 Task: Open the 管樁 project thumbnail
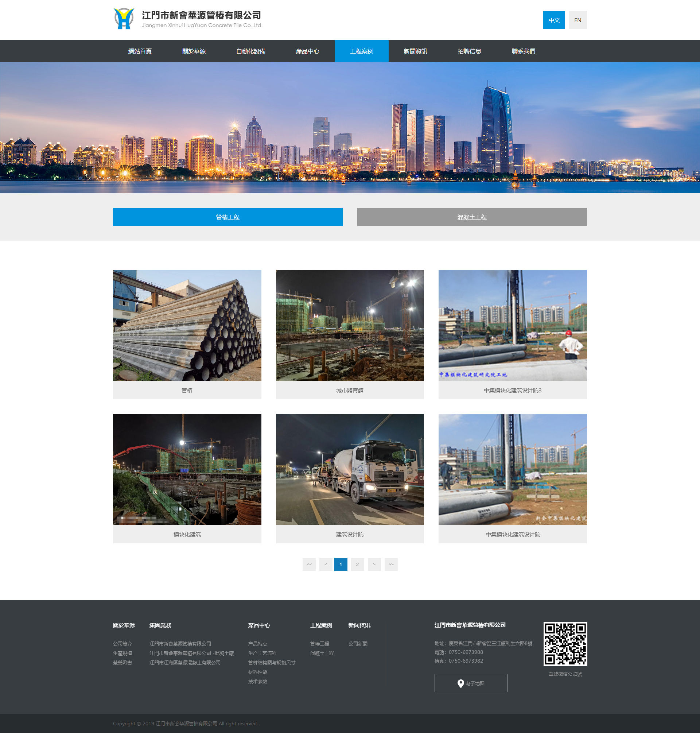[187, 325]
